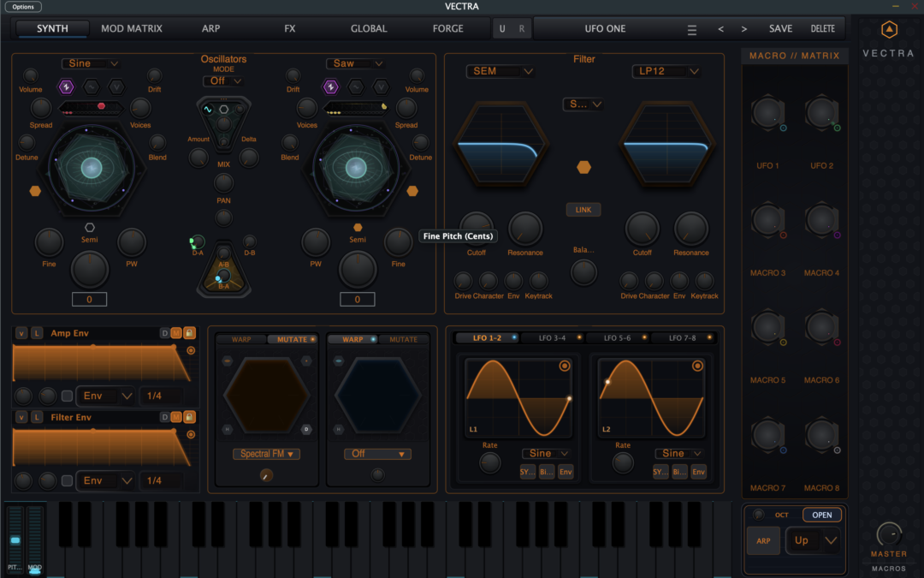Toggle the lock on the Amp Env header
924x578 pixels.
(190, 333)
